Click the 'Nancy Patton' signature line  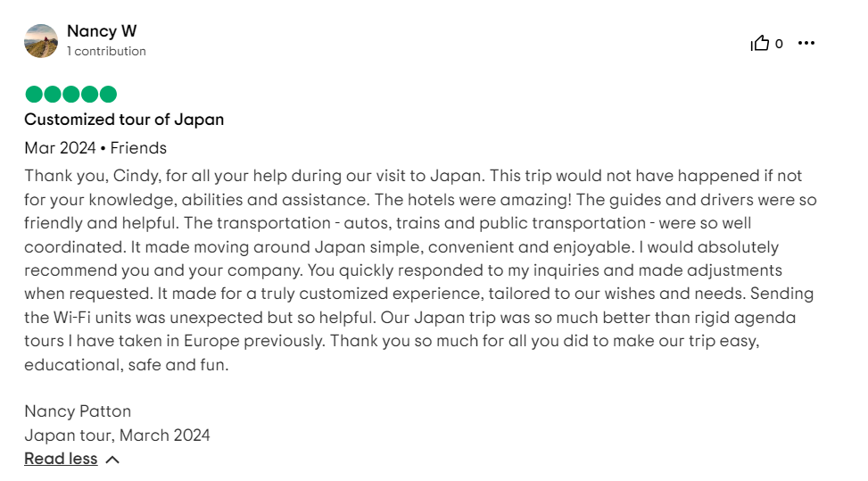(x=78, y=411)
